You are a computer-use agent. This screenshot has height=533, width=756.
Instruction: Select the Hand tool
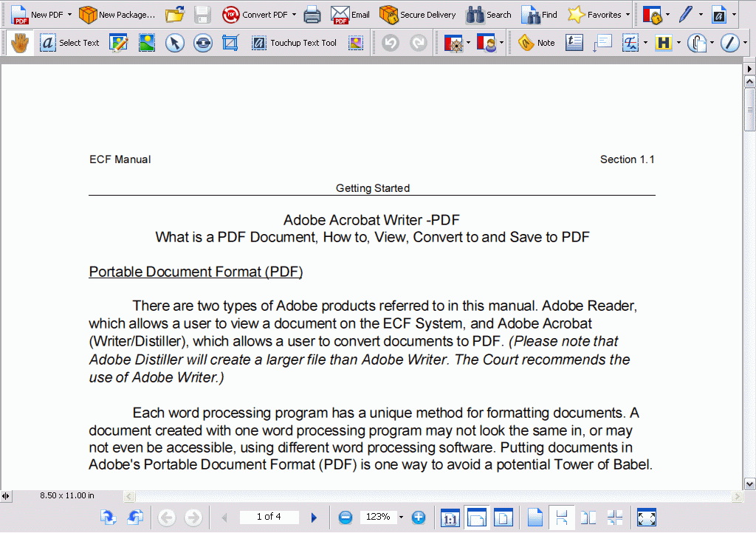pyautogui.click(x=20, y=43)
